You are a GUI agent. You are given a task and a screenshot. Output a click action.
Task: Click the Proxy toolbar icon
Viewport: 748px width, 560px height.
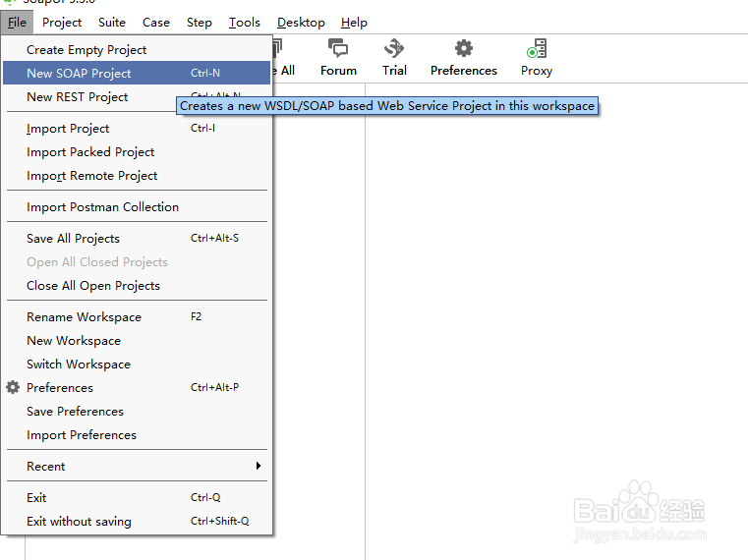537,49
